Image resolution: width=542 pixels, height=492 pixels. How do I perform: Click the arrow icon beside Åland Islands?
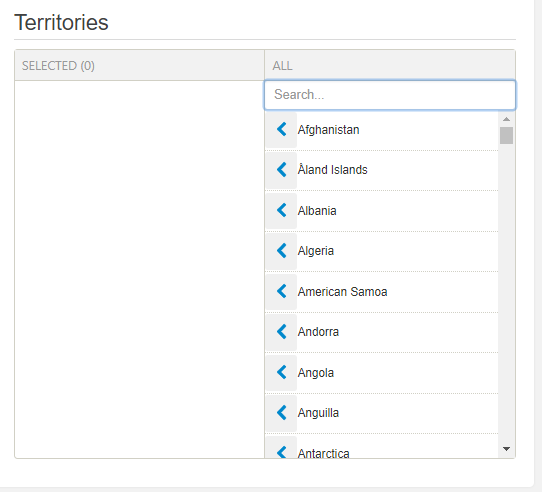281,170
